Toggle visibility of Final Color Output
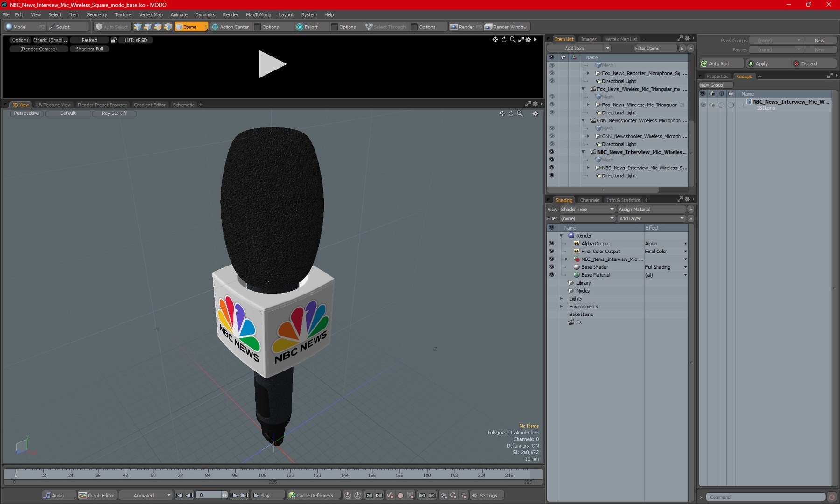This screenshot has width=840, height=504. point(552,252)
